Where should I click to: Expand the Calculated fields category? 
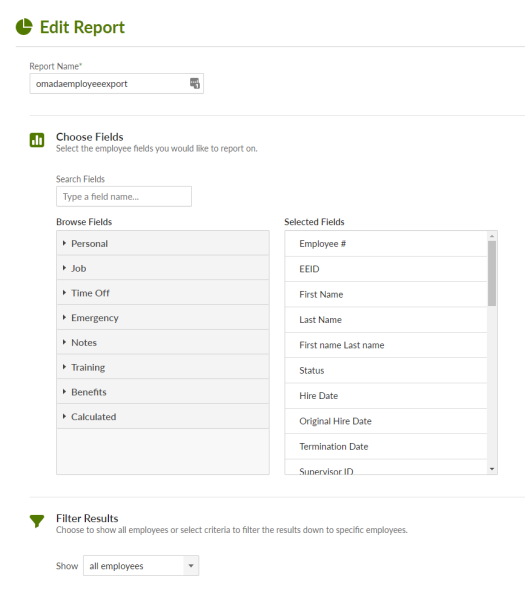point(163,417)
